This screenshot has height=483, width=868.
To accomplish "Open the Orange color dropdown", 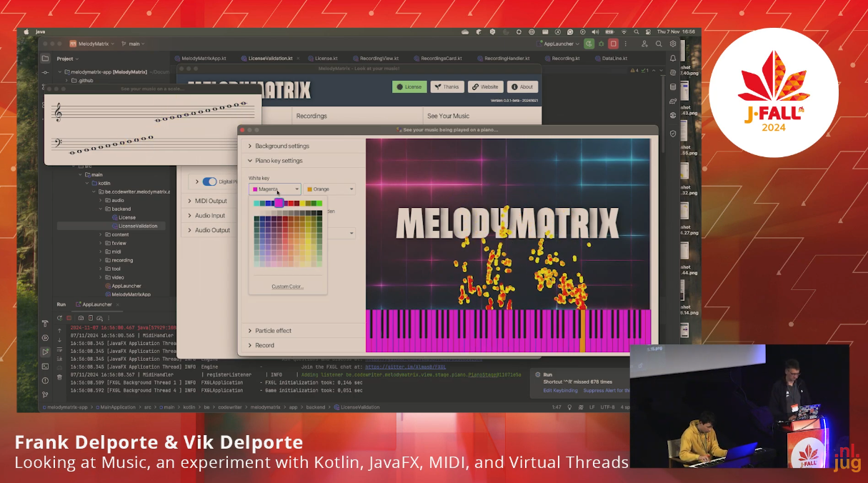I will click(x=329, y=189).
